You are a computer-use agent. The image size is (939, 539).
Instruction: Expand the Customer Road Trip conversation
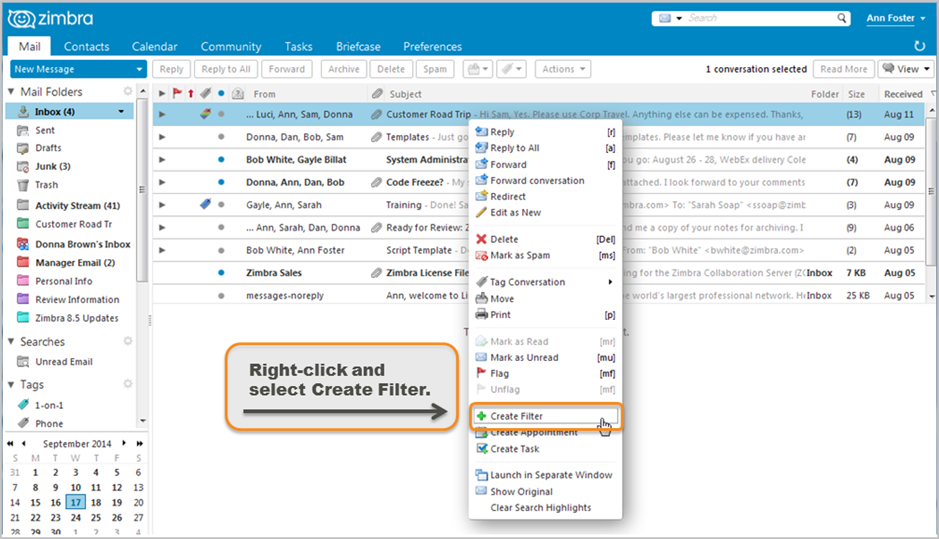click(x=162, y=114)
